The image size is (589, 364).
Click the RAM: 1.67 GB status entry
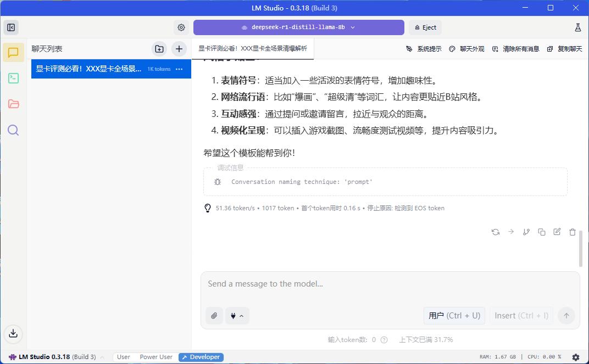[497, 357]
